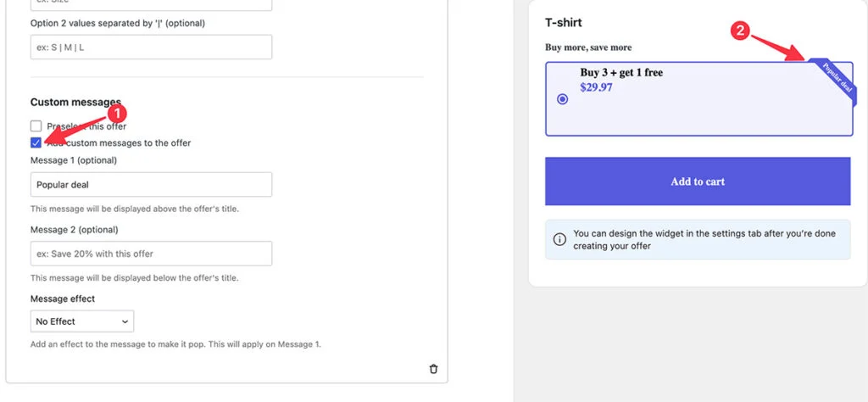The width and height of the screenshot is (868, 402).
Task: Enable the Preselect this offer checkbox
Action: coord(36,126)
